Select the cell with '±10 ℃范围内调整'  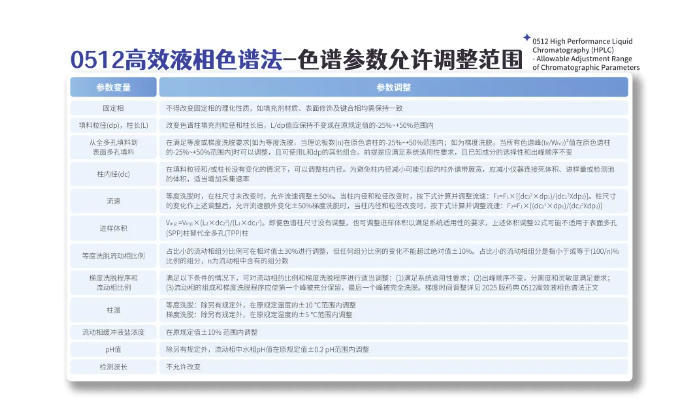[393, 310]
